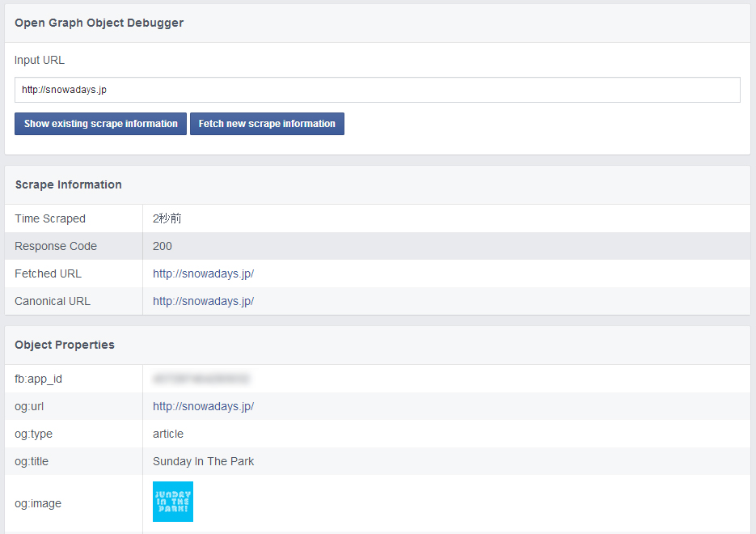
Task: Select the Time Scraped value text
Action: tap(167, 218)
